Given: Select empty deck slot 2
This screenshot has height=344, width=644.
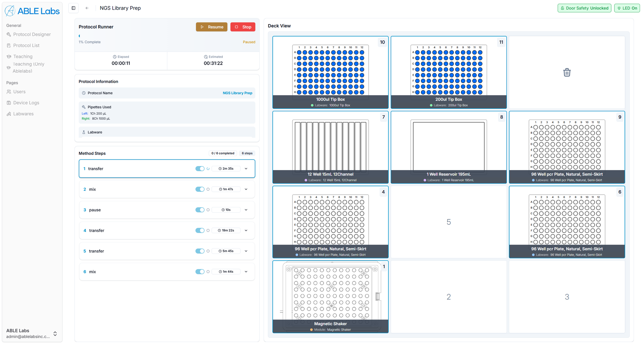Looking at the screenshot, I should (449, 297).
